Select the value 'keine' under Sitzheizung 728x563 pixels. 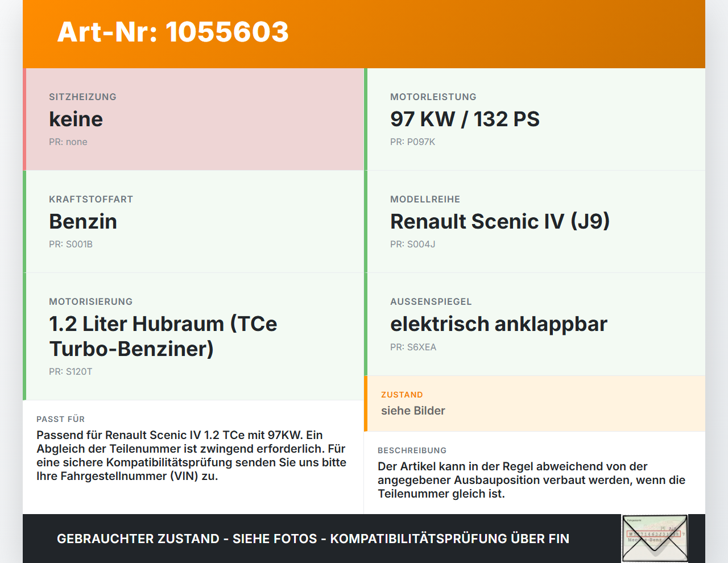[76, 119]
